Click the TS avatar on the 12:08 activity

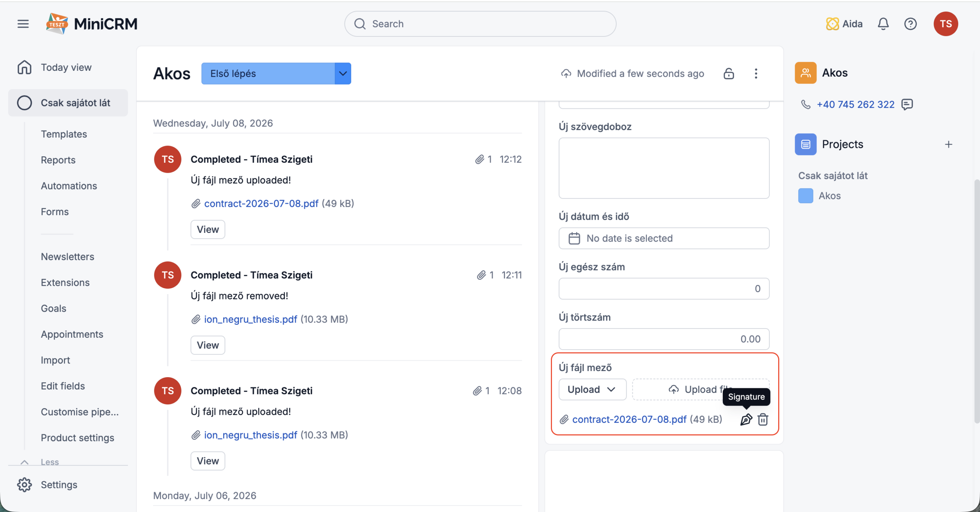tap(168, 391)
